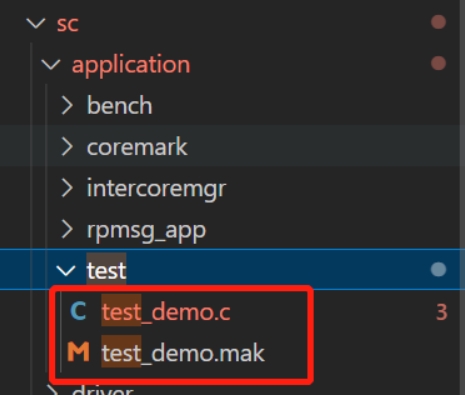Collapse the application folder chevron
Screen dimensions: 465x396
click(51, 64)
